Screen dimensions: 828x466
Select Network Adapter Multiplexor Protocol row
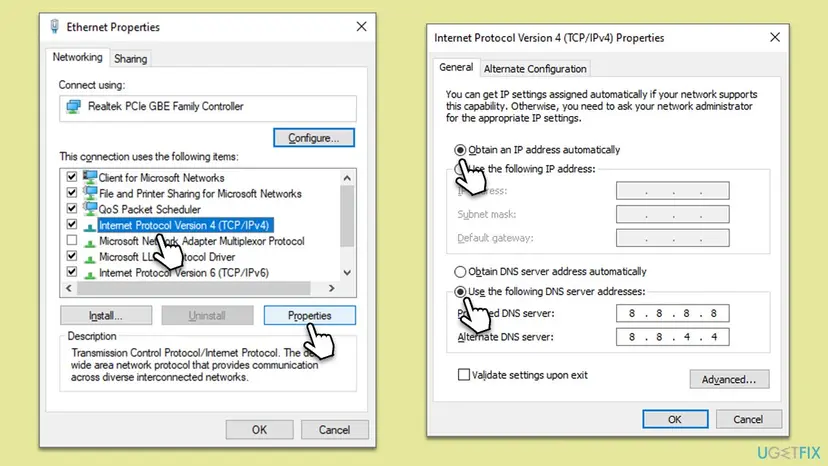[201, 241]
